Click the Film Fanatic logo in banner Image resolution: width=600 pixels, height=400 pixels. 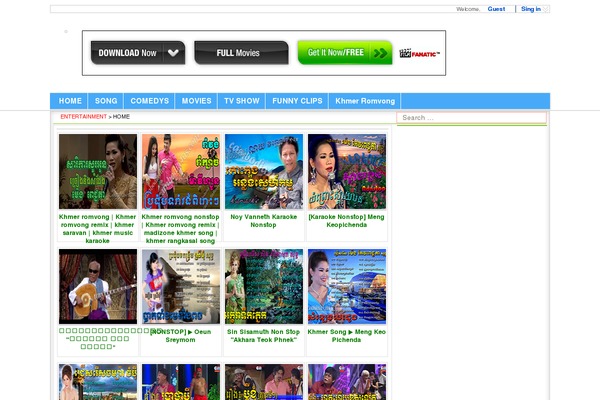click(419, 53)
